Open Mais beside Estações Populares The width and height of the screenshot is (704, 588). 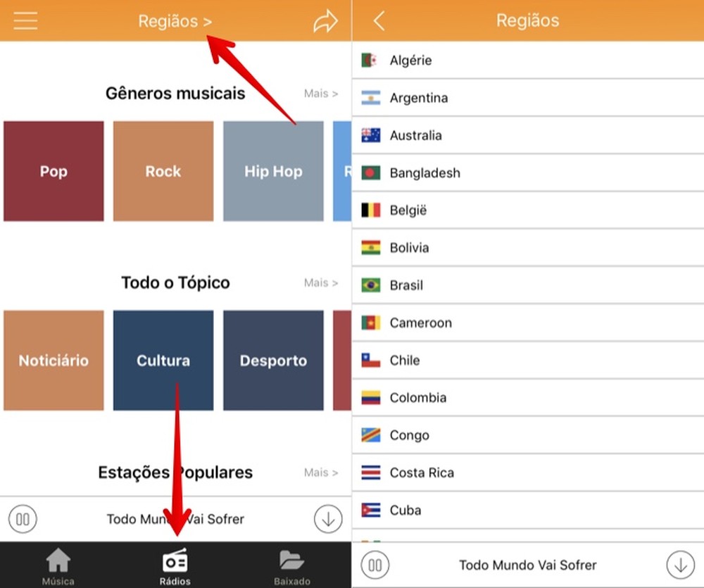click(x=321, y=473)
